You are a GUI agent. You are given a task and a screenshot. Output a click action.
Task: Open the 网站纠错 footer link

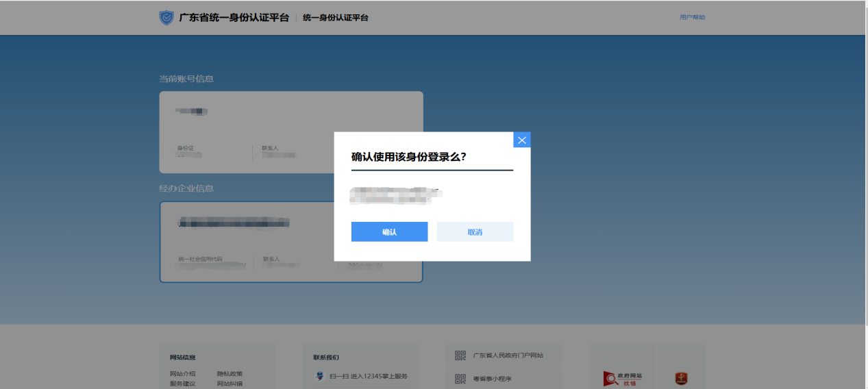tap(230, 384)
